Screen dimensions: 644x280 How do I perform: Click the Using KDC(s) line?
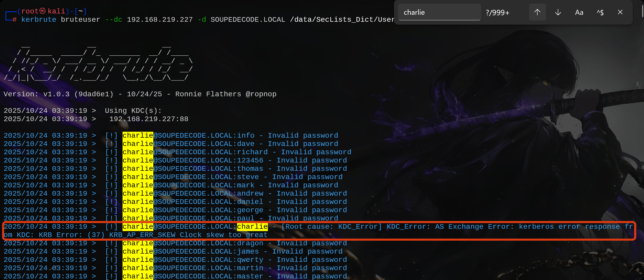[133, 111]
